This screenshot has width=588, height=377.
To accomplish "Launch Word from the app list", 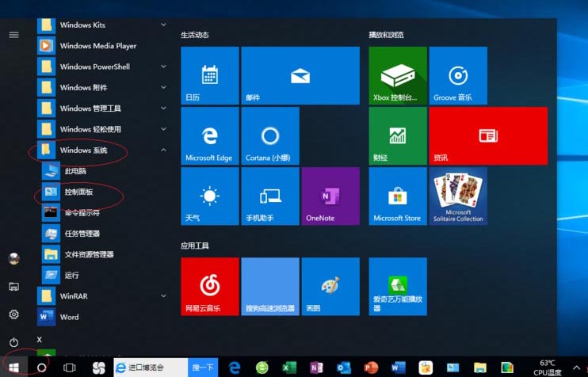I will (102, 317).
